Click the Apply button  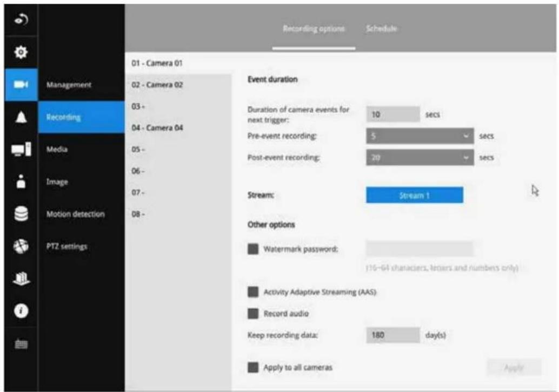point(514,367)
